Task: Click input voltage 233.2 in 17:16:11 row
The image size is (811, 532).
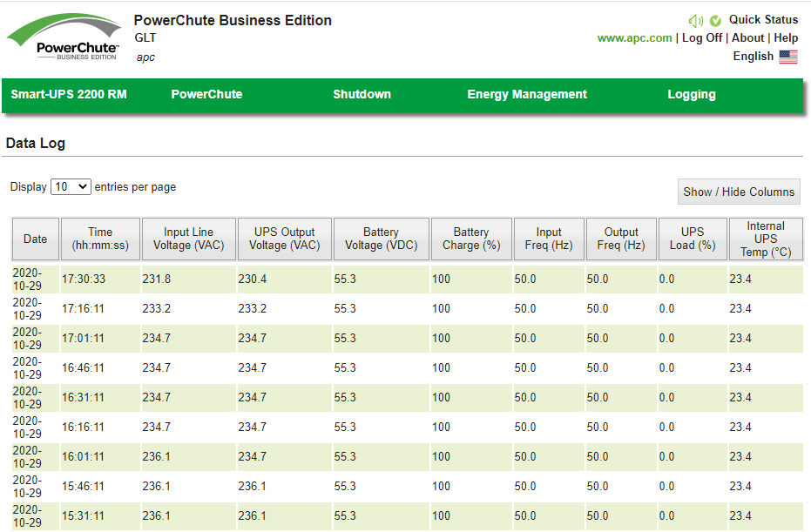Action: [x=157, y=308]
